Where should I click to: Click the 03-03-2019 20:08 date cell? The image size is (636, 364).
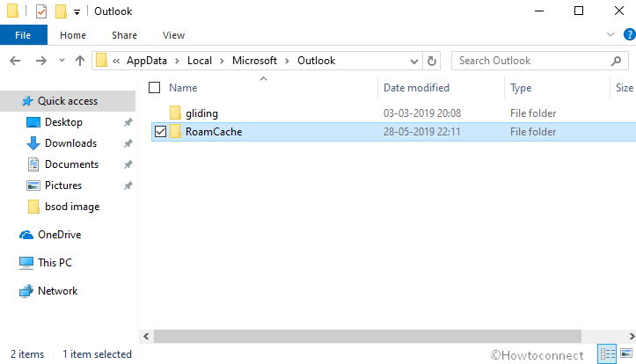tap(422, 113)
